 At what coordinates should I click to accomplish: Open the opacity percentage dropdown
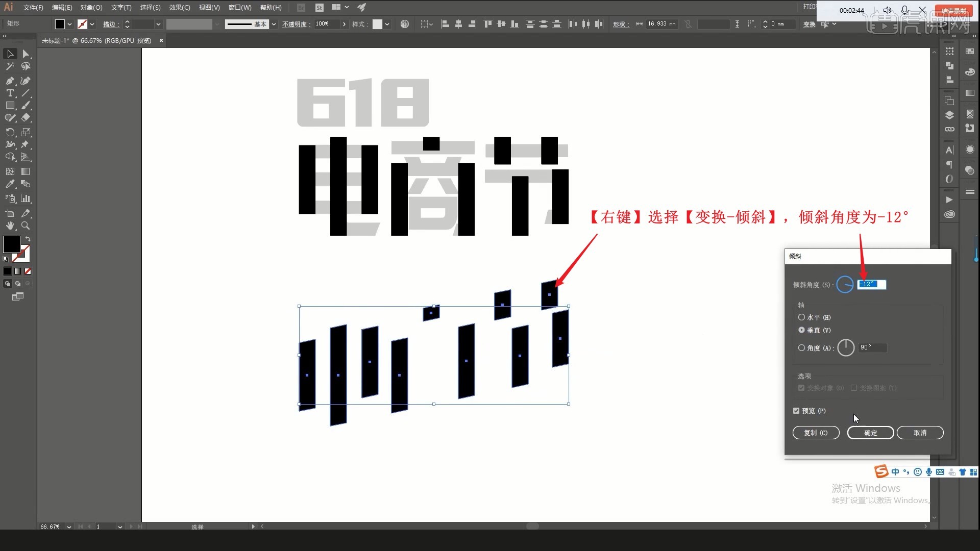[345, 24]
